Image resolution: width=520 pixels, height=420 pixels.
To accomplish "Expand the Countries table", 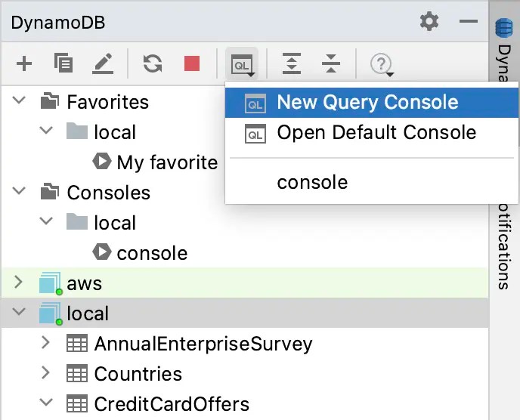I will [46, 372].
